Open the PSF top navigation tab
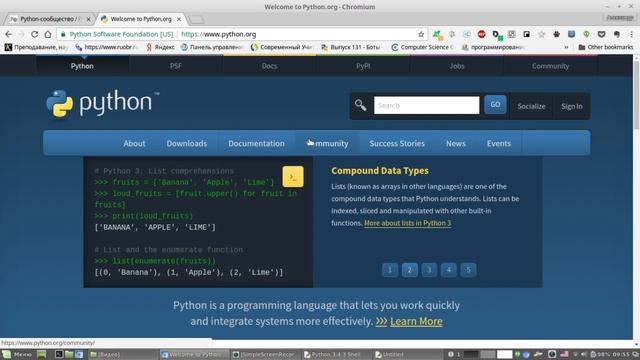640x360 pixels. [x=176, y=66]
